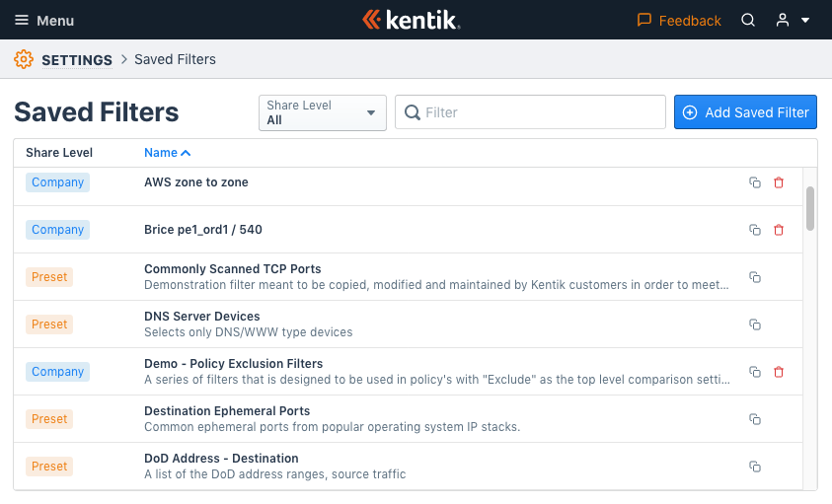Open the user account dropdown

pos(793,20)
